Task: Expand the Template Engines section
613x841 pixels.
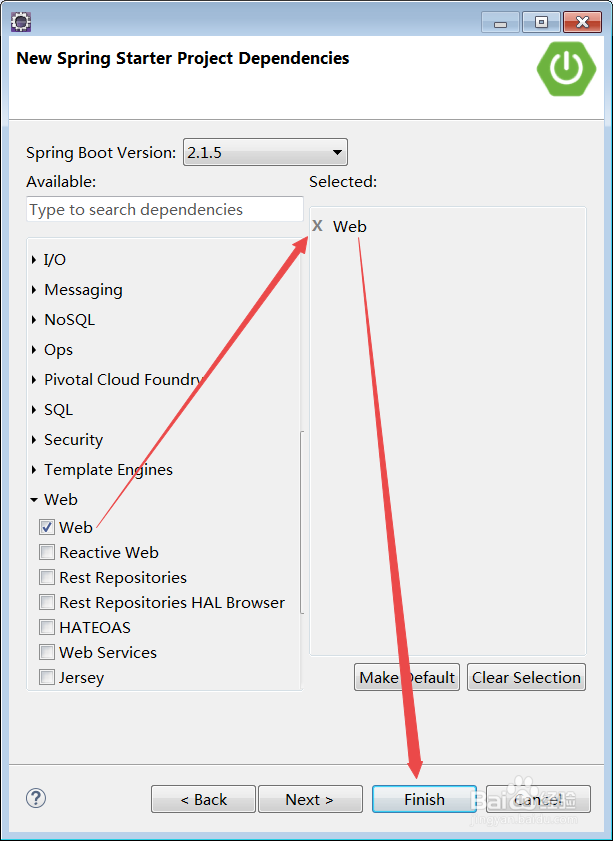Action: tap(34, 469)
